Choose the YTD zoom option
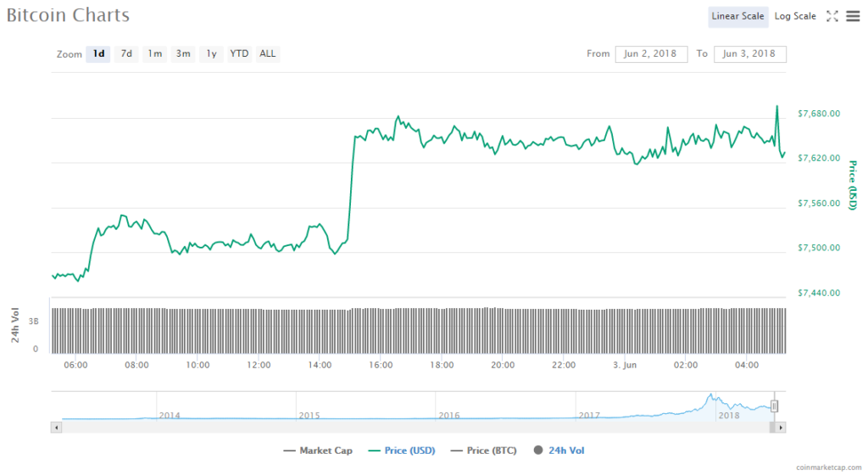This screenshot has width=868, height=476. (240, 53)
